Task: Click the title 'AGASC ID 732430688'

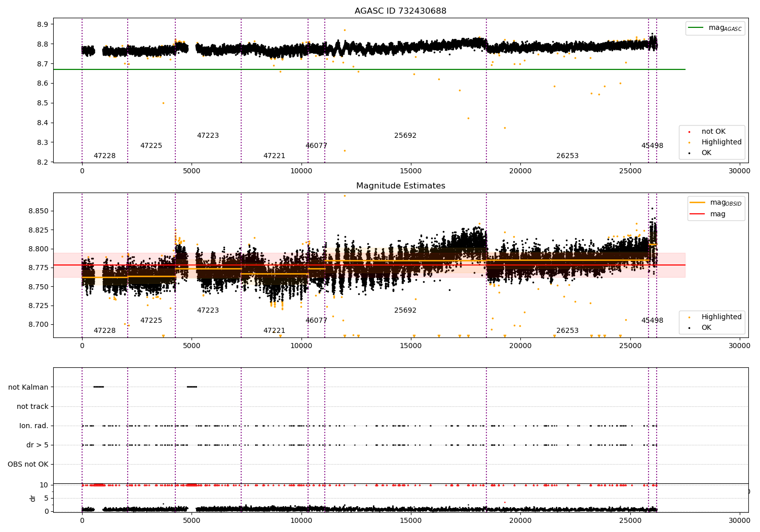Action: pyautogui.click(x=400, y=11)
